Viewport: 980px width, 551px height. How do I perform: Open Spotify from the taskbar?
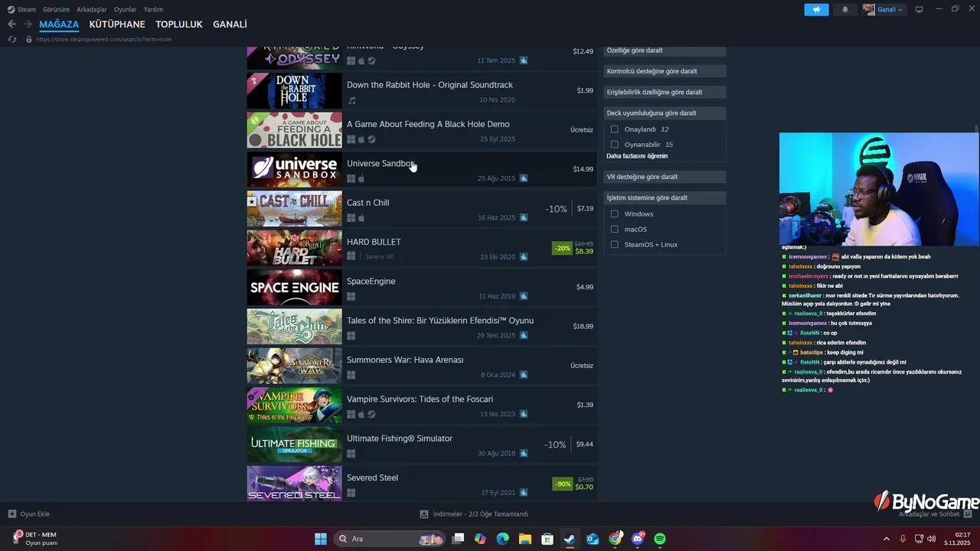(x=660, y=539)
